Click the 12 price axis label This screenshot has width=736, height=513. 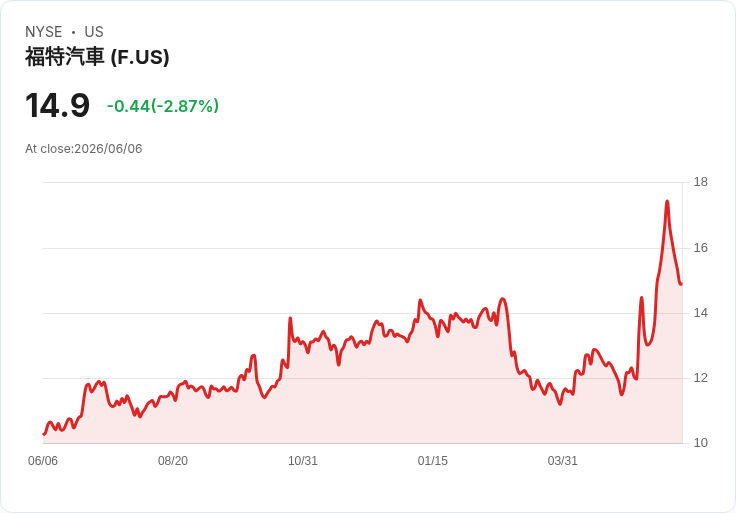tap(700, 378)
